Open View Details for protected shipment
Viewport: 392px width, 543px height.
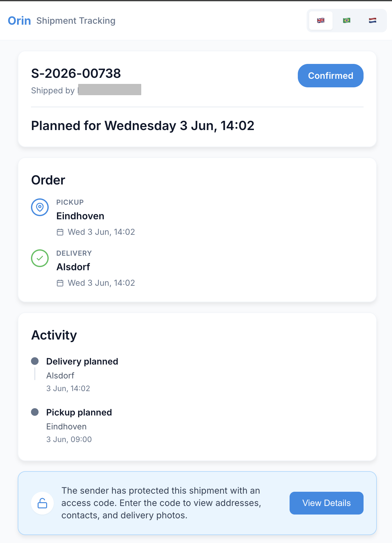tap(326, 503)
